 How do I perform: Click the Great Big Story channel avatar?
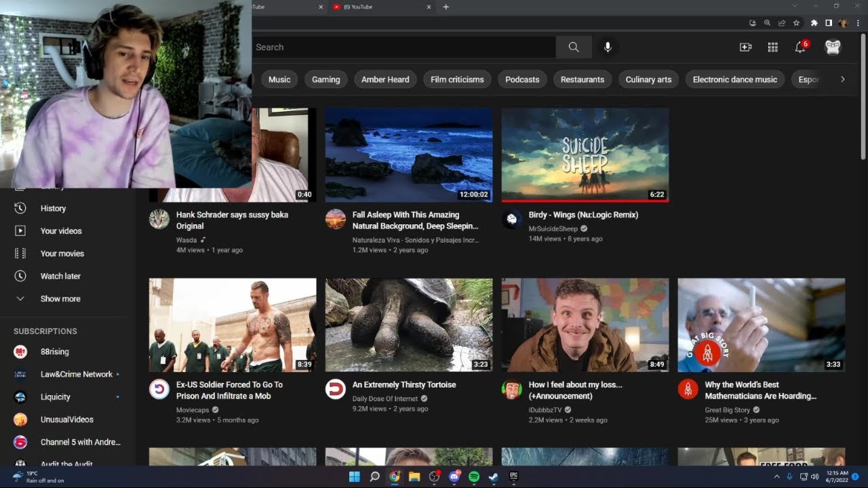[x=688, y=389]
